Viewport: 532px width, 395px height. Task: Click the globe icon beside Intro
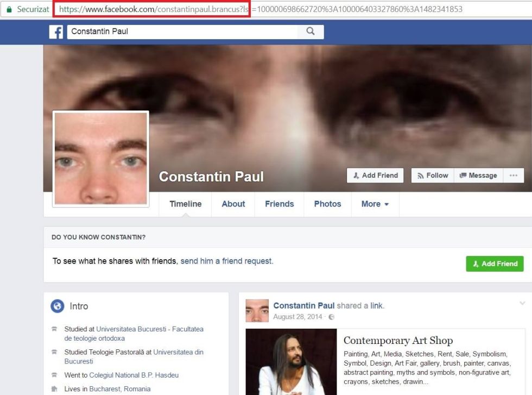point(58,306)
